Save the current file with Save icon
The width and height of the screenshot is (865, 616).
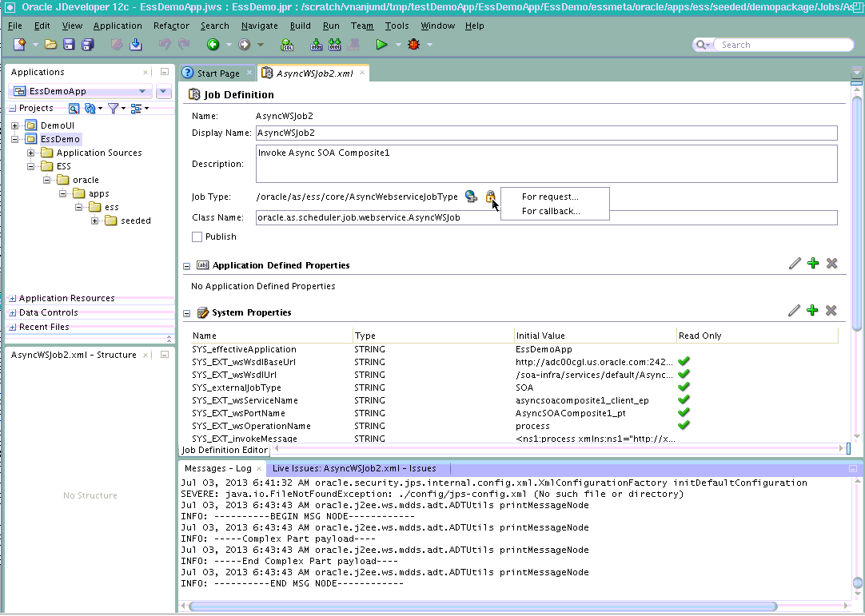69,45
